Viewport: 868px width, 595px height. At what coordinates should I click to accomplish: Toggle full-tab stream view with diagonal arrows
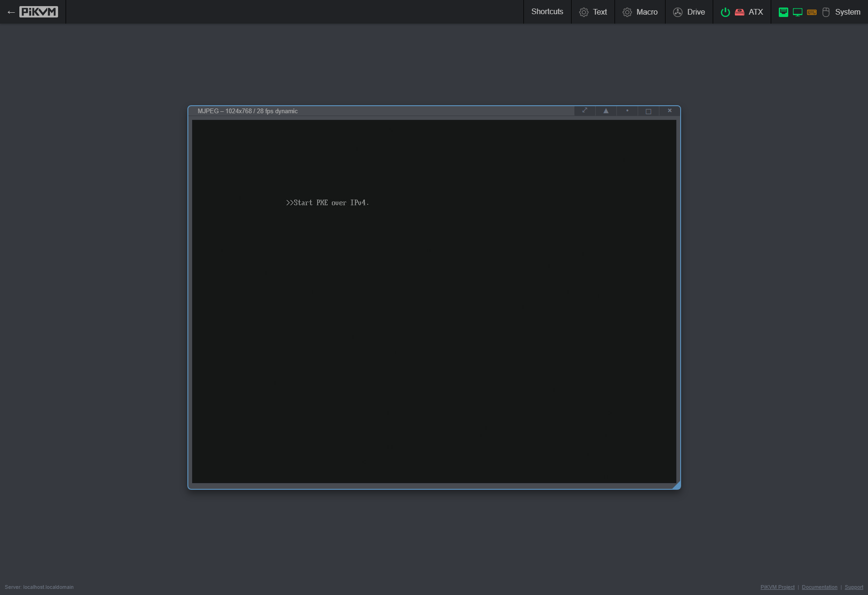[585, 110]
